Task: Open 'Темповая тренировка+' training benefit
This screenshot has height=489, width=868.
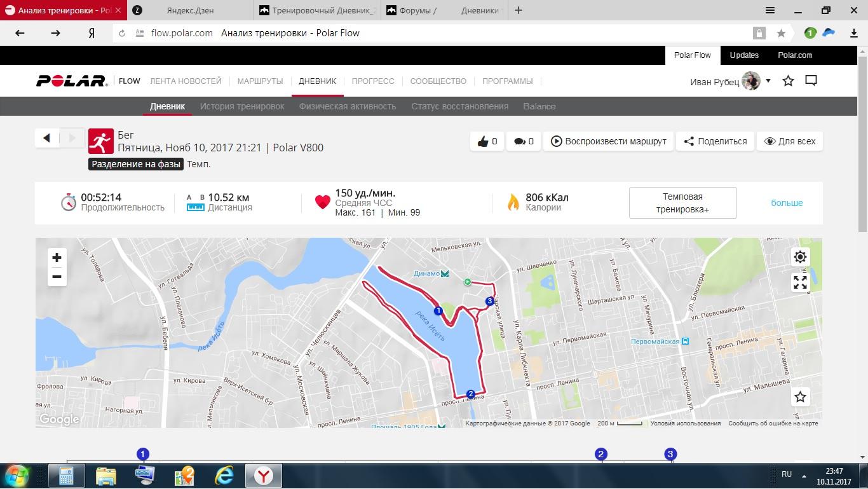Action: coord(682,203)
